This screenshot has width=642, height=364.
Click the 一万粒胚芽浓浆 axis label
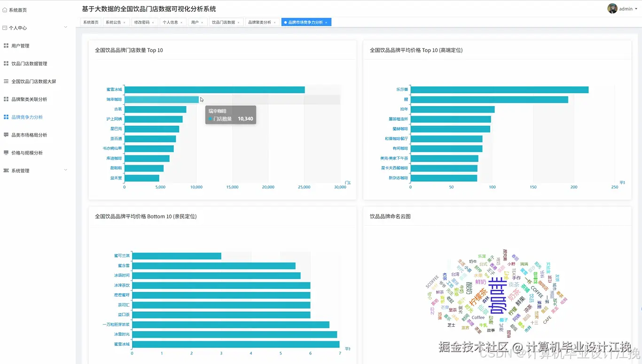pos(116,325)
